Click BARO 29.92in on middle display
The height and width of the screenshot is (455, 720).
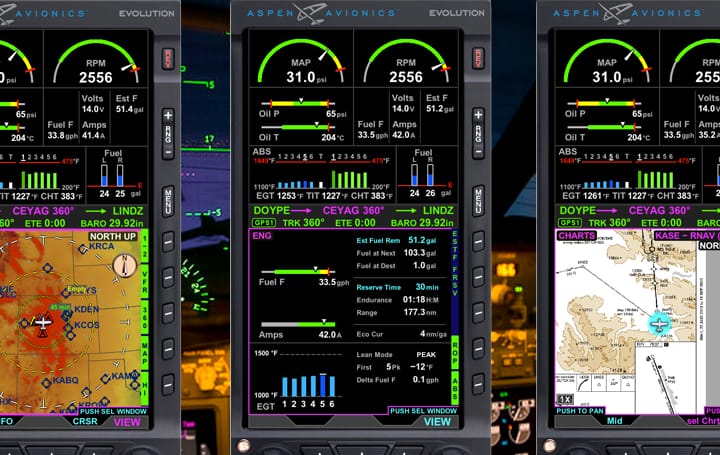(x=422, y=223)
